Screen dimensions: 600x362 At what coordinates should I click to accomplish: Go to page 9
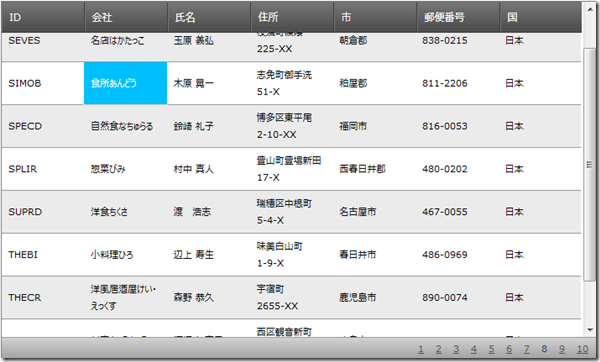pos(562,349)
